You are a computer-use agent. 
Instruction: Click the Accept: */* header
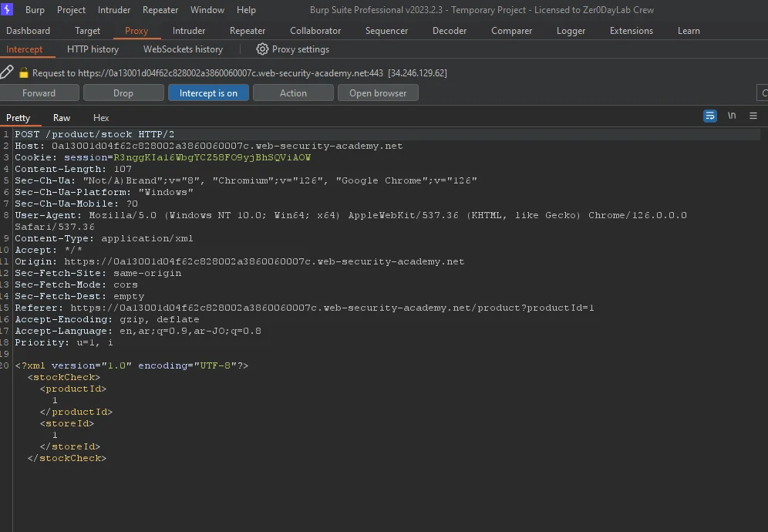point(49,250)
